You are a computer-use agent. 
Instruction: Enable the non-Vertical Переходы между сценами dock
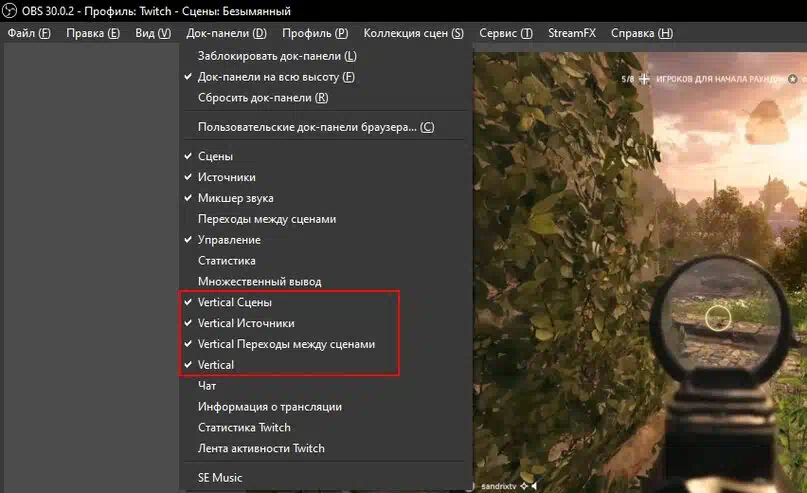325,219
